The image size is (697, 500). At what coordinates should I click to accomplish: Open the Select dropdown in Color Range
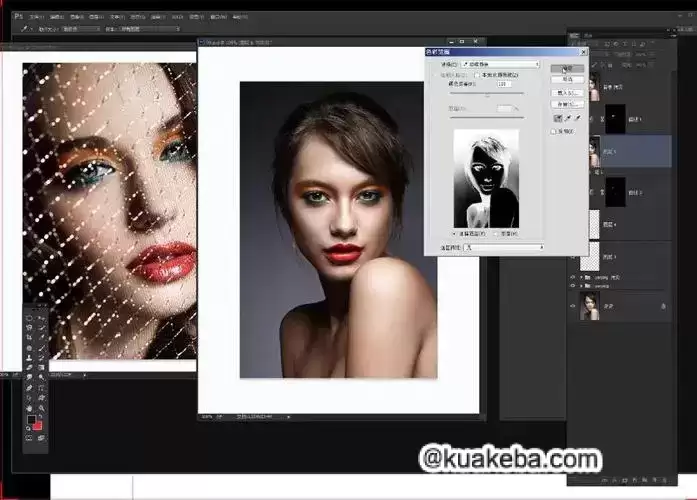(500, 64)
